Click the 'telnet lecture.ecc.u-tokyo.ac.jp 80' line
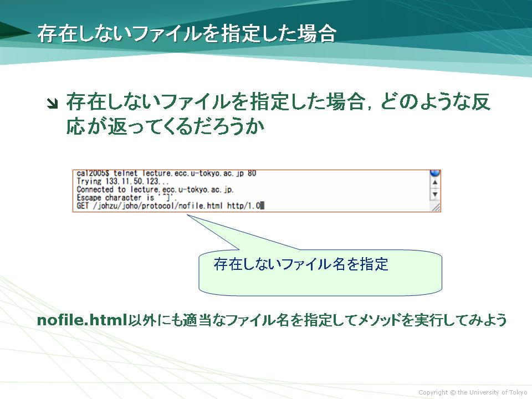 166,173
